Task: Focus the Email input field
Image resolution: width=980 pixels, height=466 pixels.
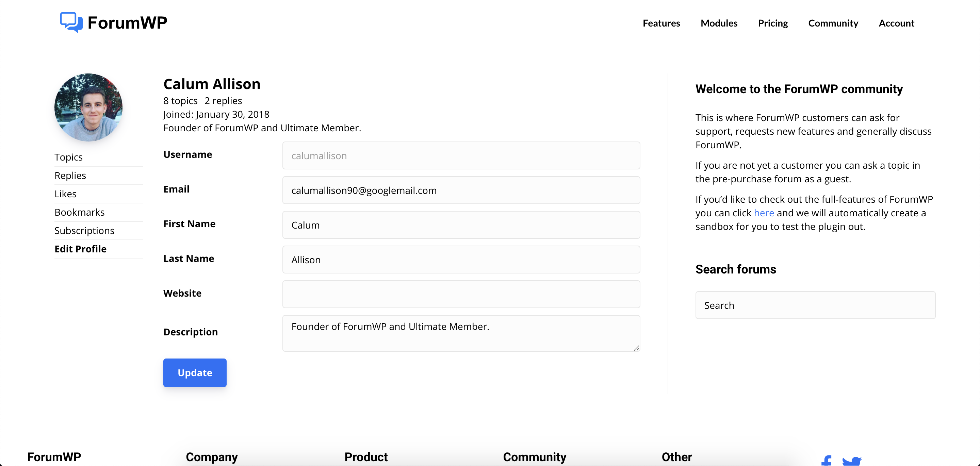Action: click(x=461, y=190)
